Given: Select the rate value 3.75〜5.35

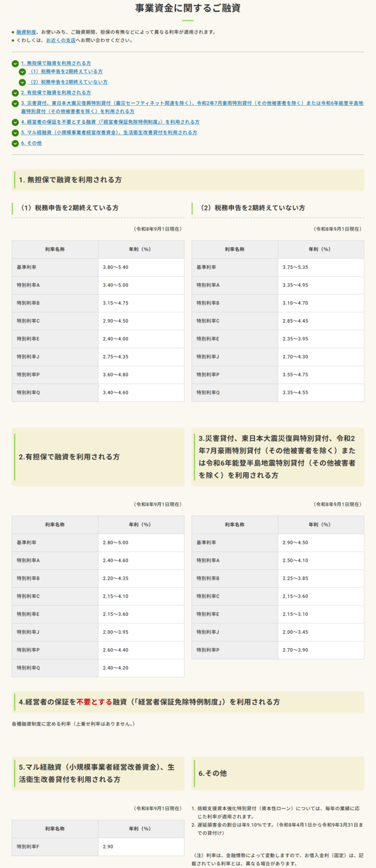Looking at the screenshot, I should point(295,267).
